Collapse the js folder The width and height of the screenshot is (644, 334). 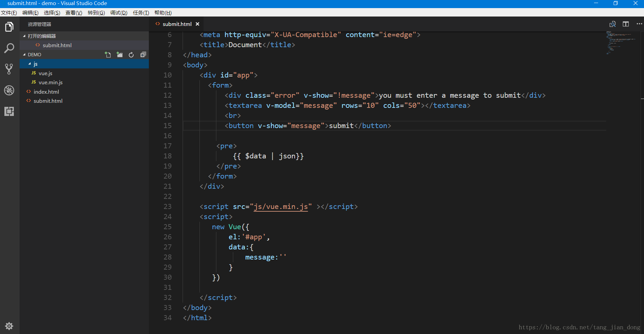coord(84,64)
